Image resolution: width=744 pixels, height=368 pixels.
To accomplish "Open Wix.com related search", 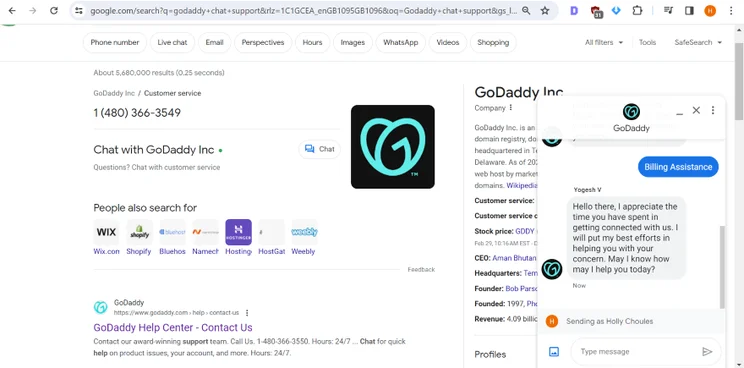I will coord(106,238).
